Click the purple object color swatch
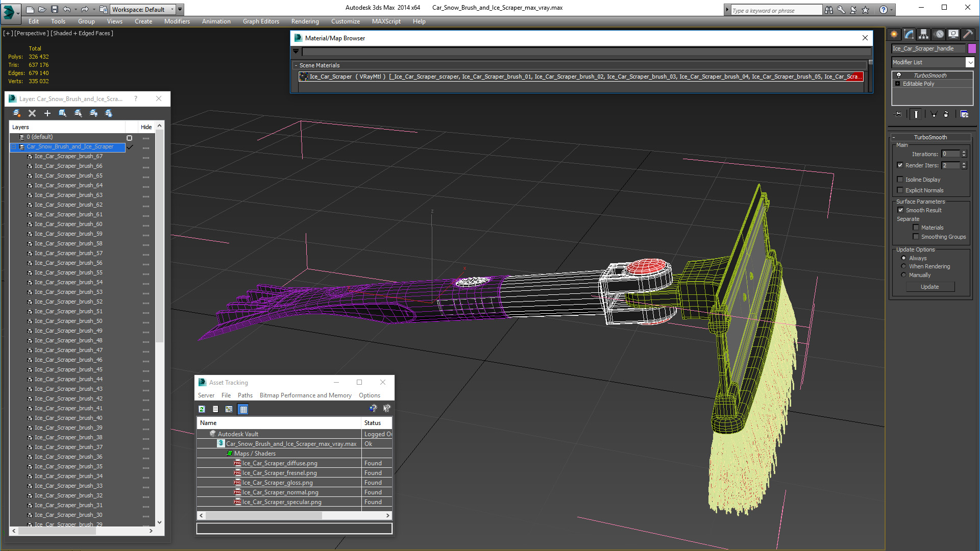 coord(972,48)
